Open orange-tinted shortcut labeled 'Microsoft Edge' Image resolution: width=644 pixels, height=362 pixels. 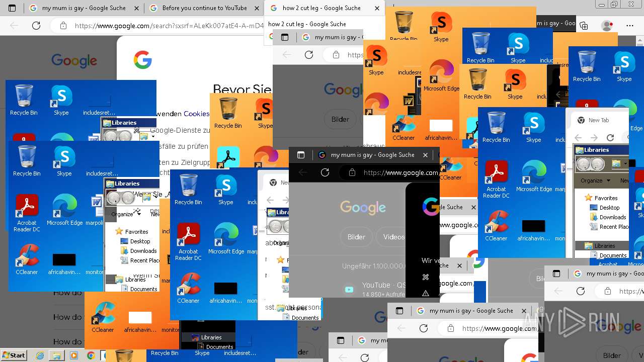pyautogui.click(x=441, y=75)
